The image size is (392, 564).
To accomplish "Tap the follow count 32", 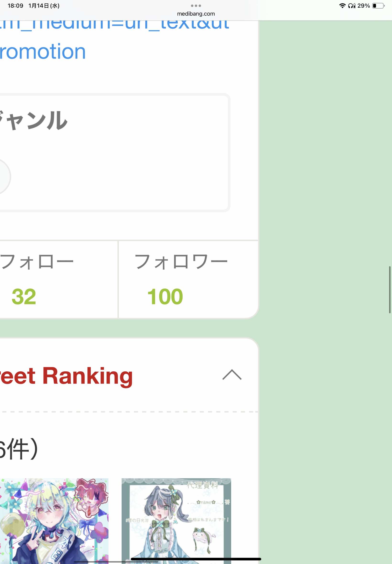I will click(24, 296).
